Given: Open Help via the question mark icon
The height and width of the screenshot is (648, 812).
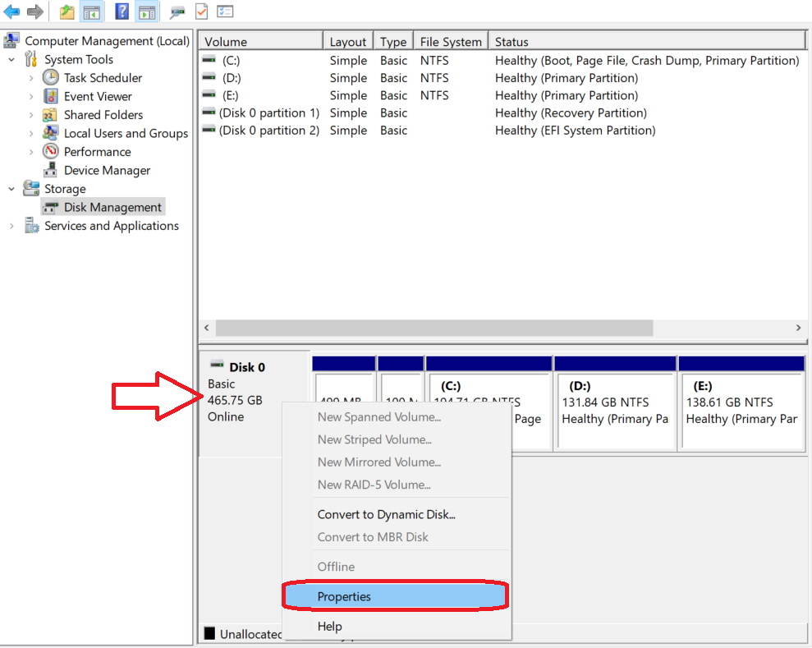Looking at the screenshot, I should (x=122, y=11).
